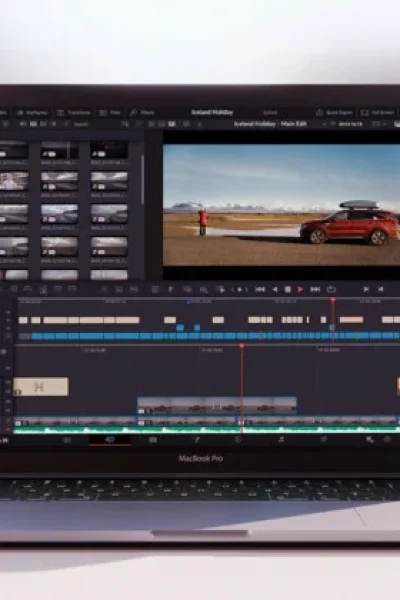Stop playback with the square Stop button
The width and height of the screenshot is (400, 600).
tap(288, 289)
